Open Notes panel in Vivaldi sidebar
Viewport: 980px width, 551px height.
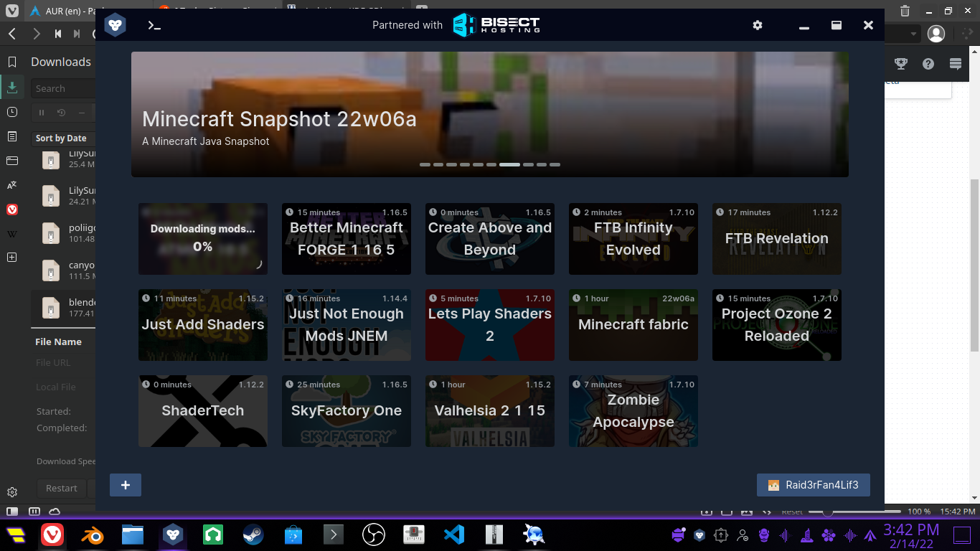tap(12, 136)
